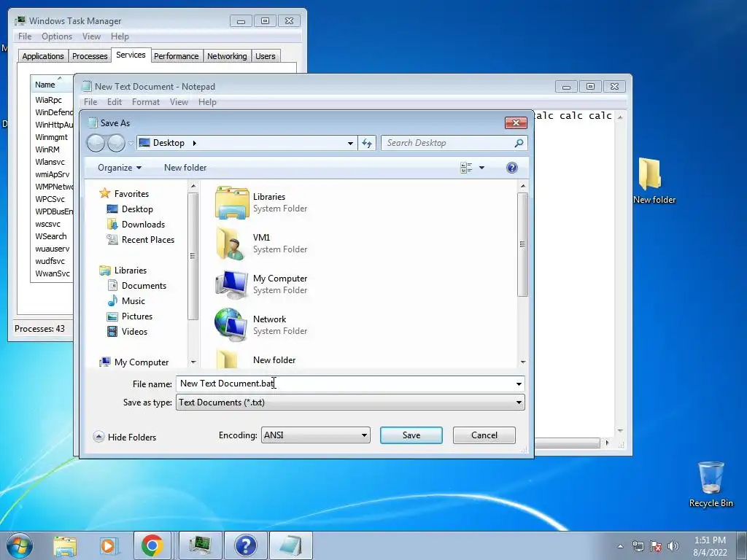Open Help and Support taskbar button
747x560 pixels.
point(245,546)
